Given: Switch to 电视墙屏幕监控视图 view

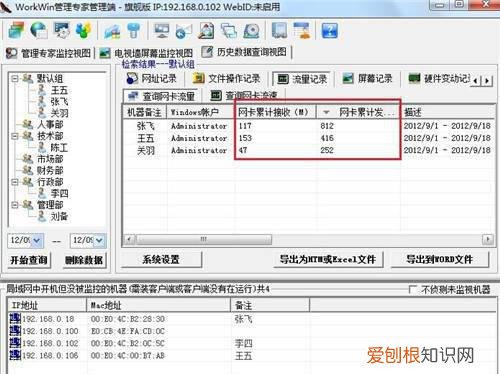Looking at the screenshot, I should (x=146, y=53).
